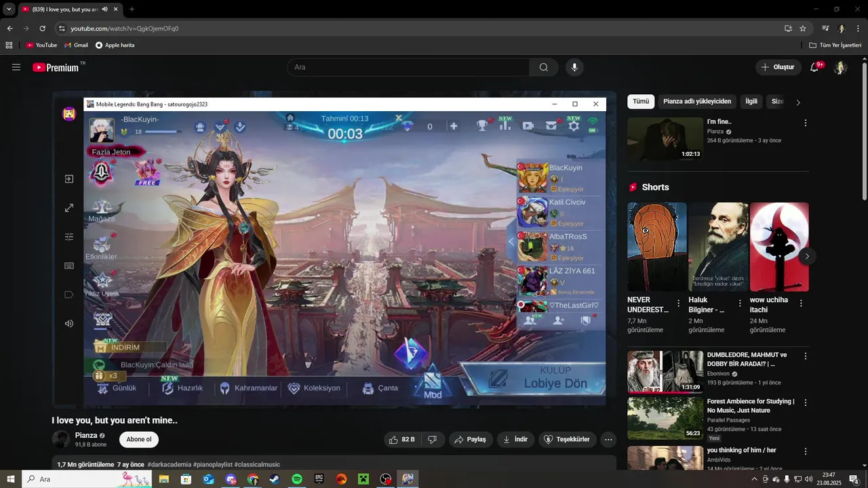Open more options for Haluk Bilginer short
868x488 pixels.
pos(740,304)
